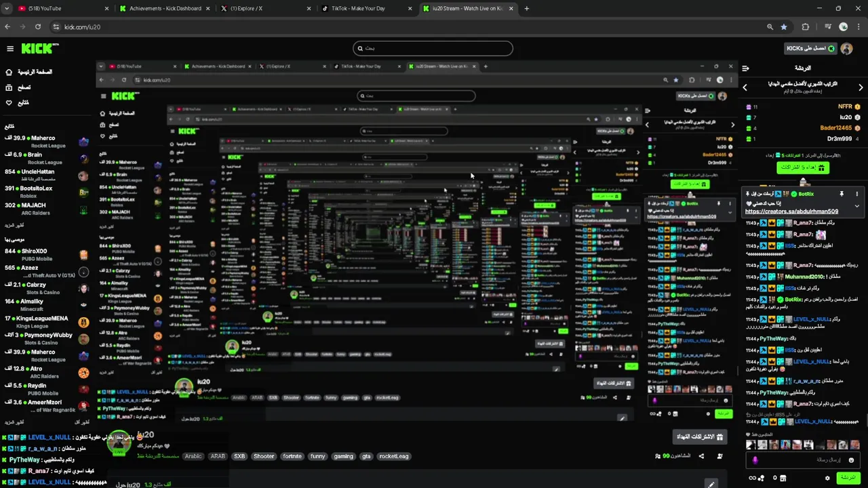The width and height of the screenshot is (868, 488).
Task: Collapse the pinned message chevron
Action: (857, 206)
